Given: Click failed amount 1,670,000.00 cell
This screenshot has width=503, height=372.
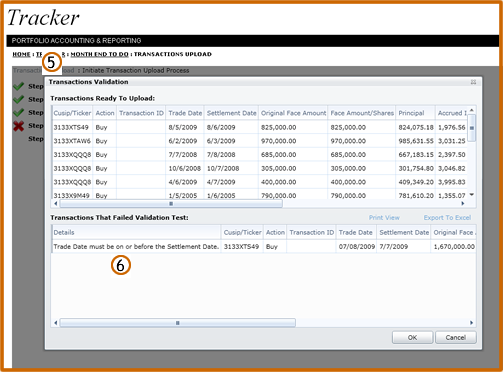Looking at the screenshot, I should [454, 247].
